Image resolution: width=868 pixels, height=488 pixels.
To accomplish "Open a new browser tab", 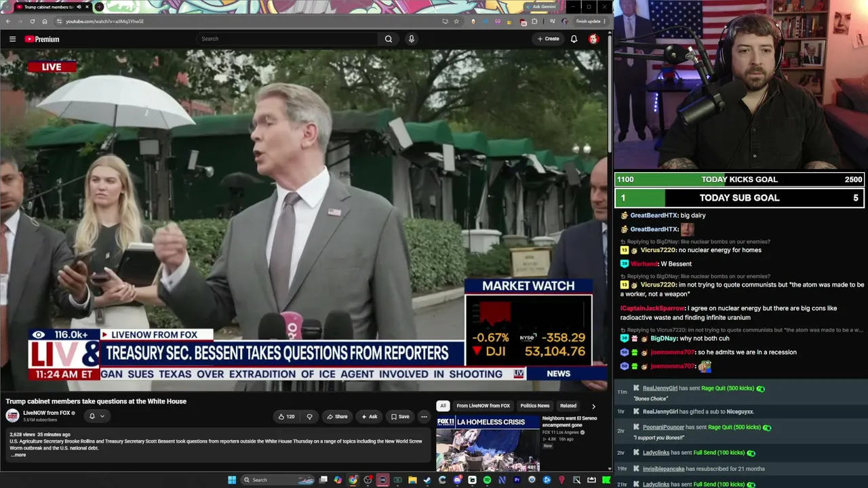I will [x=100, y=7].
